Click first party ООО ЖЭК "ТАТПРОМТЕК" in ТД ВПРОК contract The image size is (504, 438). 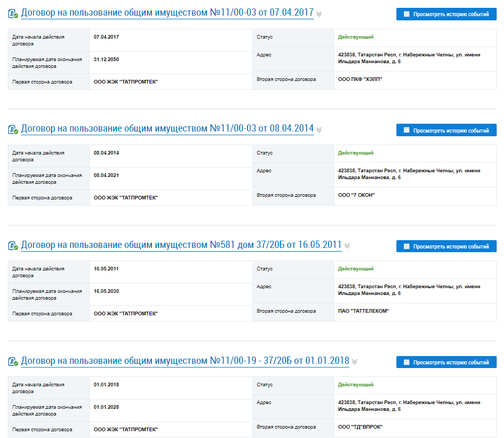pyautogui.click(x=126, y=430)
